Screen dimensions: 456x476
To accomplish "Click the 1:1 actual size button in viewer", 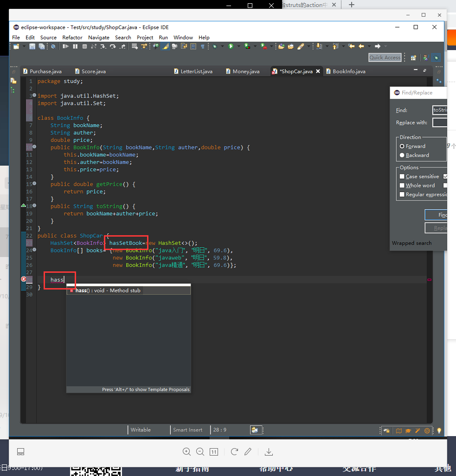I will click(x=214, y=452).
